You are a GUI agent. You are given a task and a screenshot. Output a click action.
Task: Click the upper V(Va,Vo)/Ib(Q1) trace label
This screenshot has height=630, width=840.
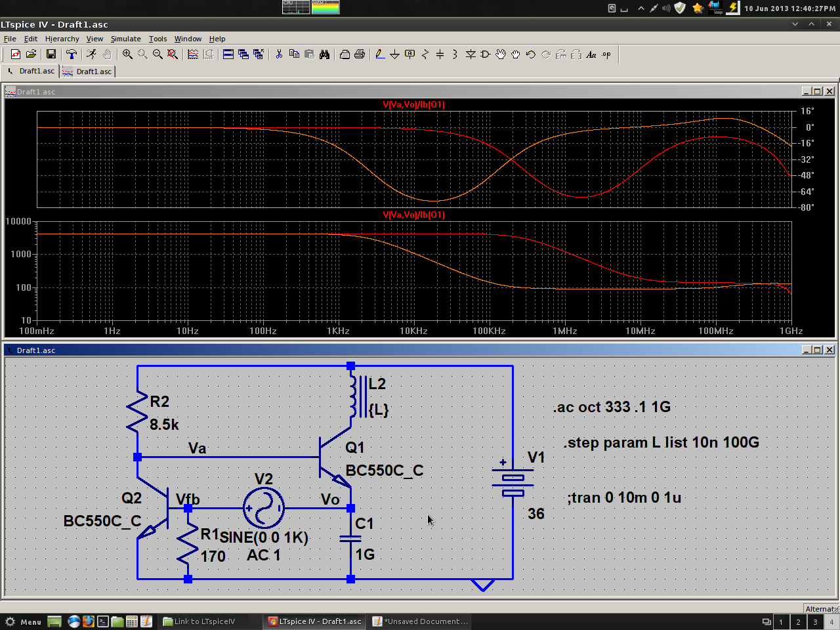(413, 104)
